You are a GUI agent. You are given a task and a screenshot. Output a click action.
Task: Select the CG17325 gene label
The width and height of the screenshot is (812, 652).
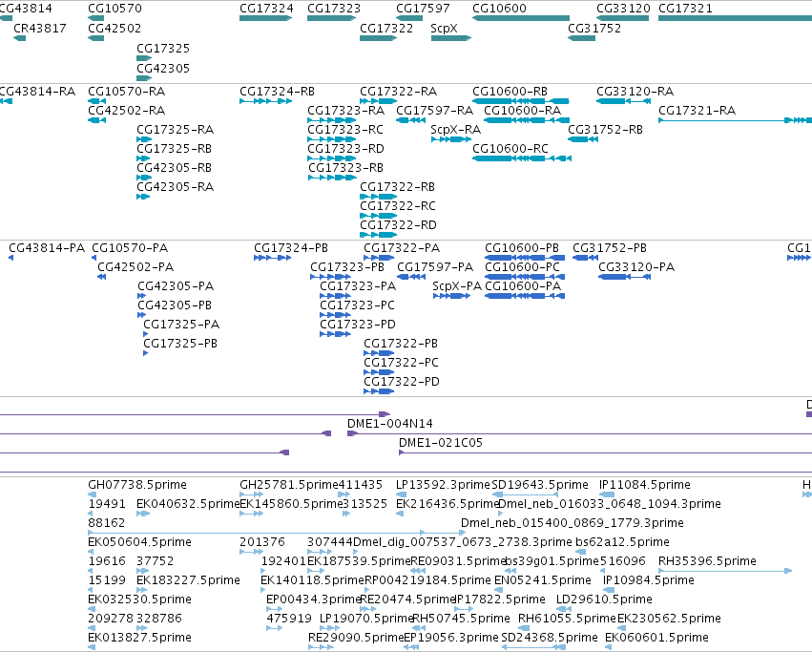[x=163, y=48]
